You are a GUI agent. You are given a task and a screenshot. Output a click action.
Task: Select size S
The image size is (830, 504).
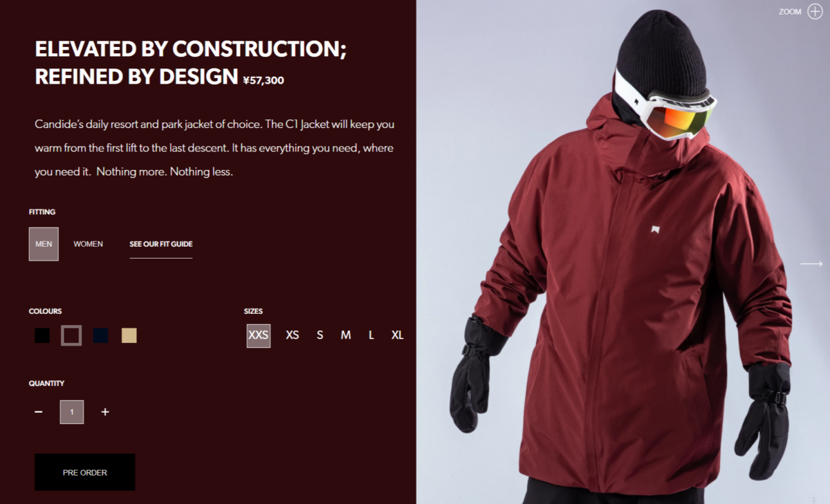[320, 335]
